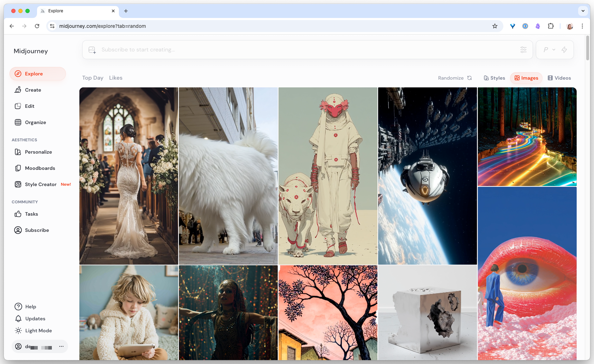Click the user profile avatar in sidebar
The width and height of the screenshot is (594, 364).
coord(18,346)
